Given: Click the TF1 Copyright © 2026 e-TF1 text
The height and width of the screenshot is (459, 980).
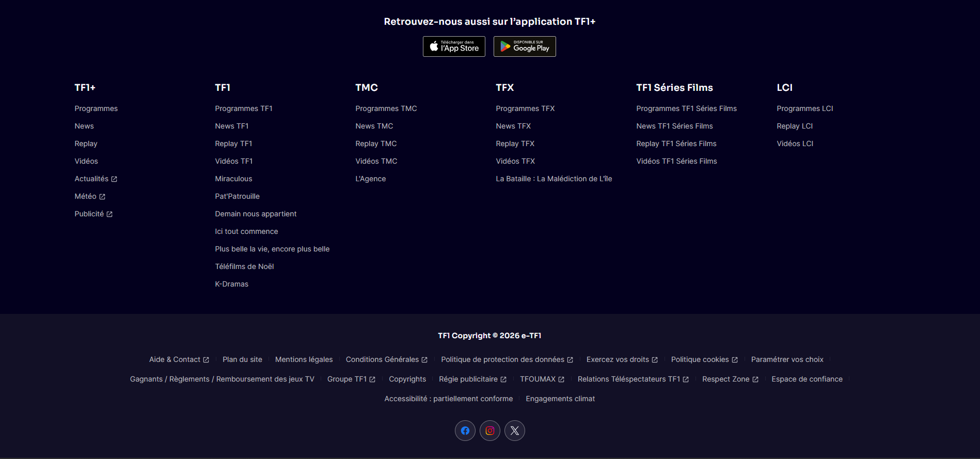Looking at the screenshot, I should pos(489,336).
